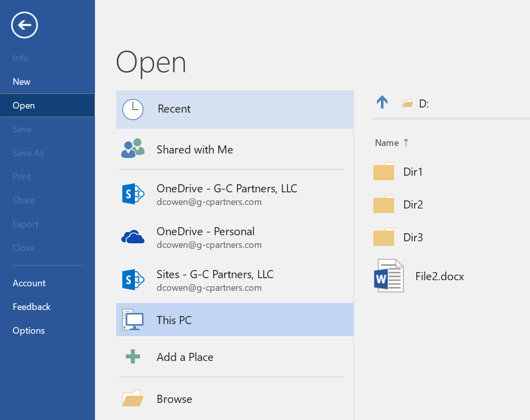This screenshot has width=530, height=420.
Task: Open the Export page
Action: [x=26, y=224]
